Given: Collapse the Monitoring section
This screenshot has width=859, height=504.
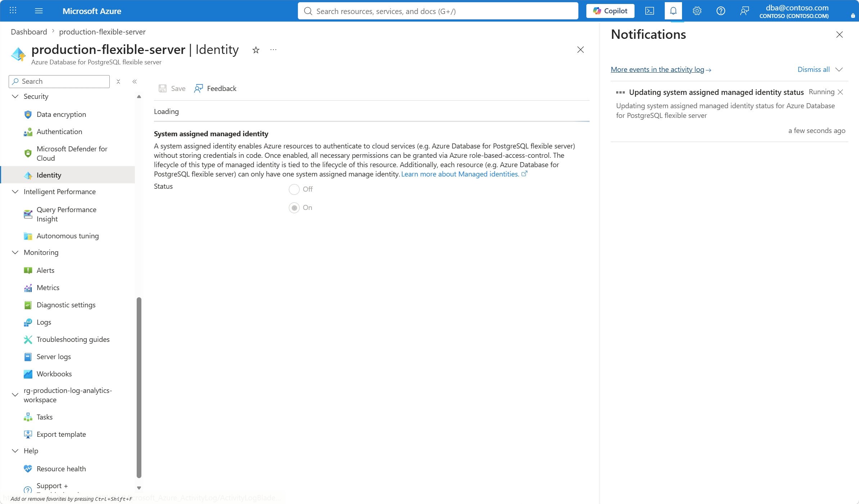Looking at the screenshot, I should coord(15,252).
